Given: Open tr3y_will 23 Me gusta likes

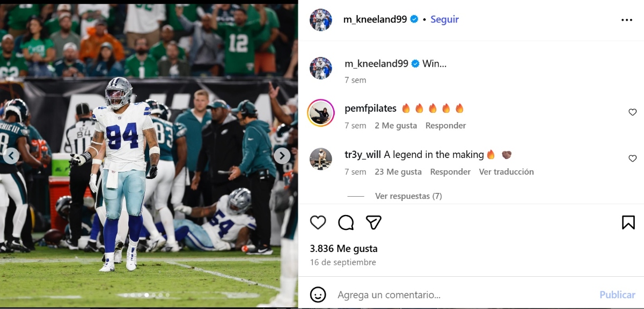Looking at the screenshot, I should (x=398, y=172).
